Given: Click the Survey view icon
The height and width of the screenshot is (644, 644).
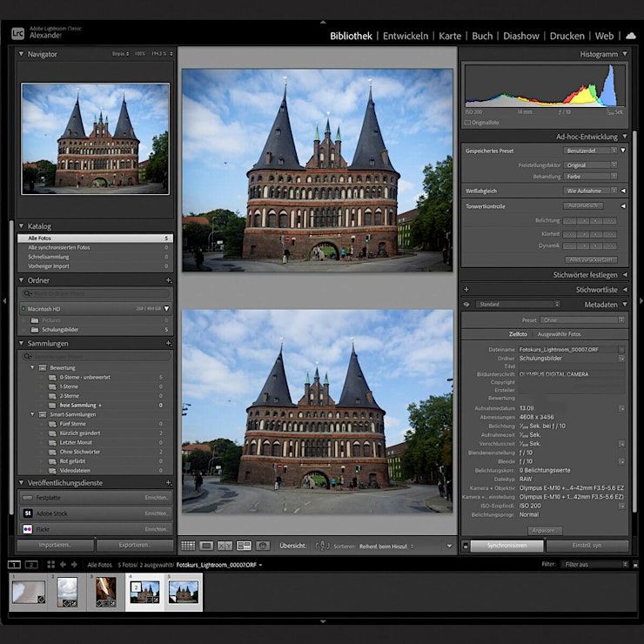Looking at the screenshot, I should [244, 546].
